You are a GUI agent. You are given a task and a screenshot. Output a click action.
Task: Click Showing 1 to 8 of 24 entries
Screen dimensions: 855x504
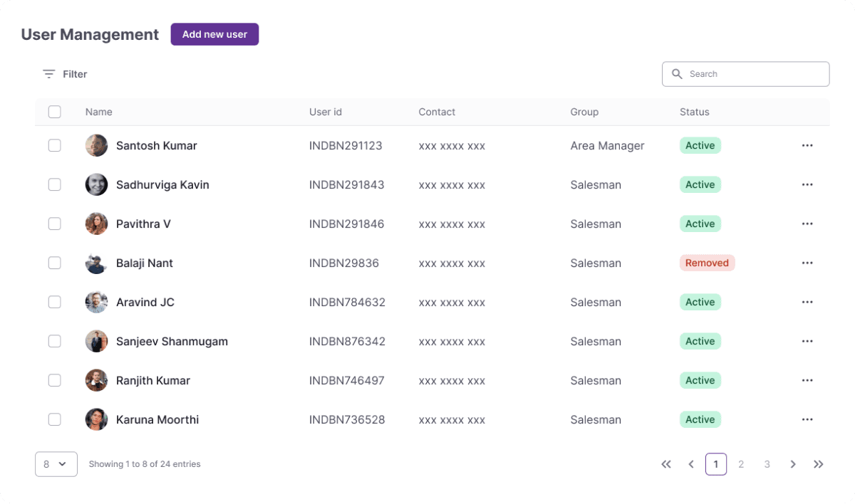point(145,464)
